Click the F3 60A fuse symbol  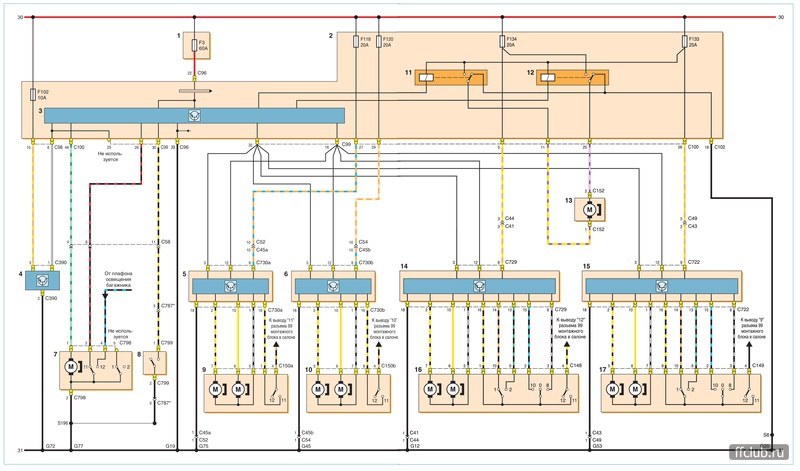(194, 45)
